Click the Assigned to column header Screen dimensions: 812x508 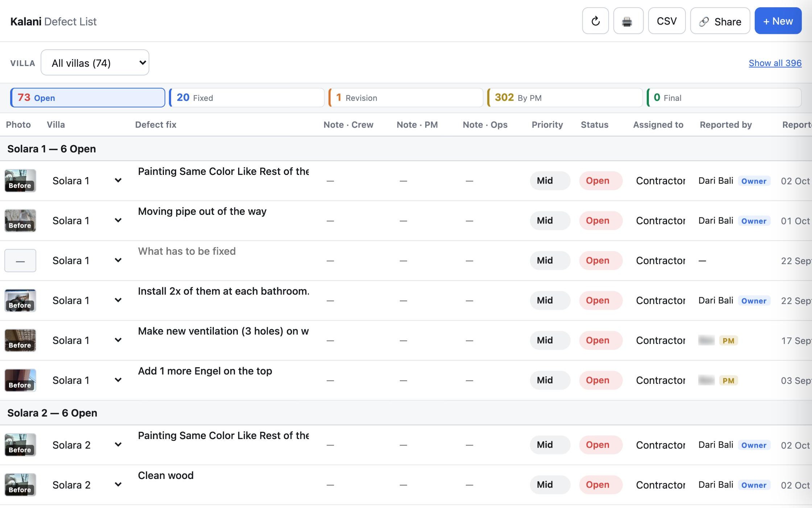tap(658, 124)
